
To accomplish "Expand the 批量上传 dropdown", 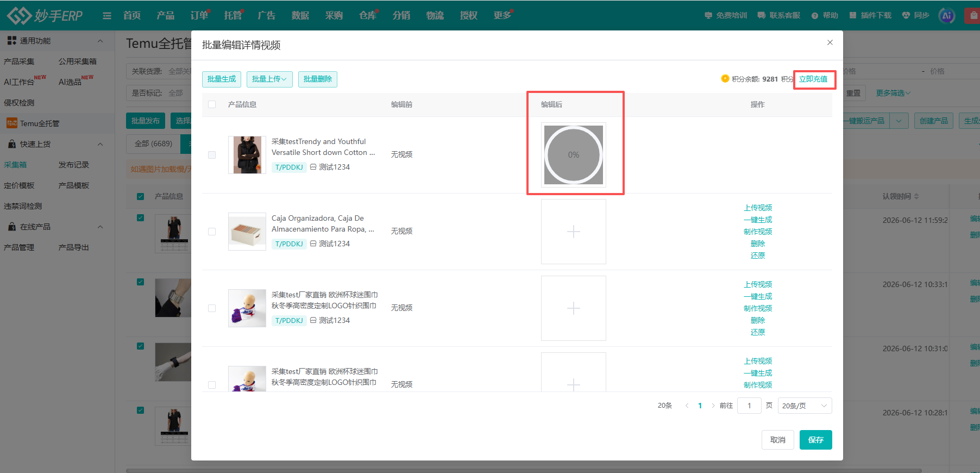I will tap(269, 79).
